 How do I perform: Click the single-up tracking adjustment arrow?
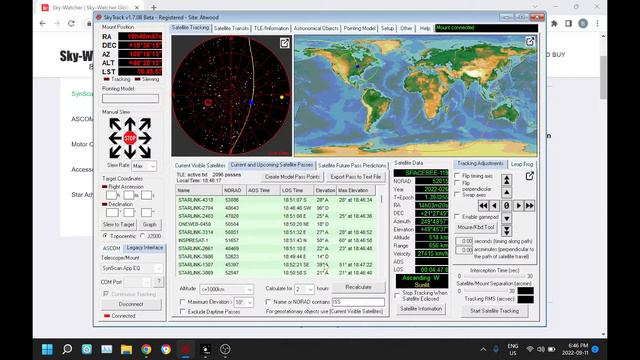point(507,192)
